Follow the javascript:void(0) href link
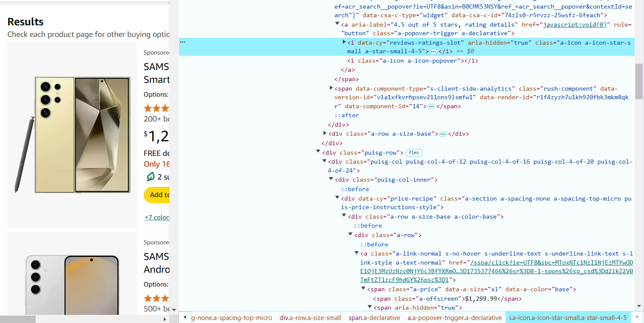 coord(575,24)
